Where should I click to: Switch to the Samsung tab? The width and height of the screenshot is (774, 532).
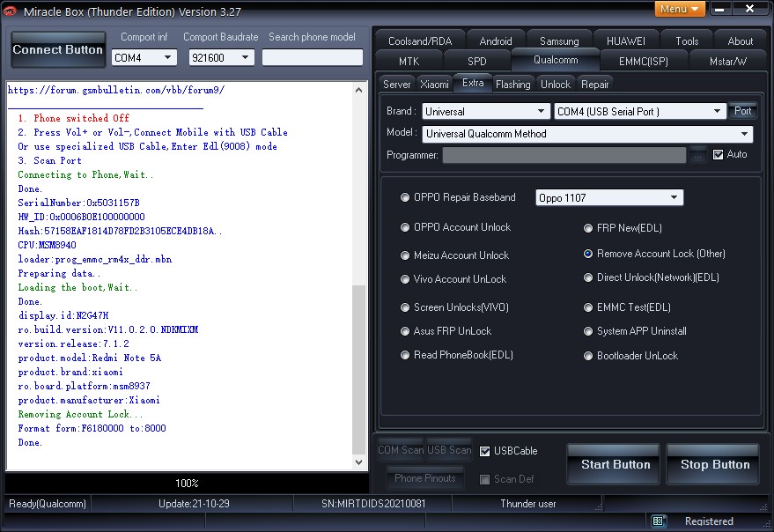pos(559,41)
